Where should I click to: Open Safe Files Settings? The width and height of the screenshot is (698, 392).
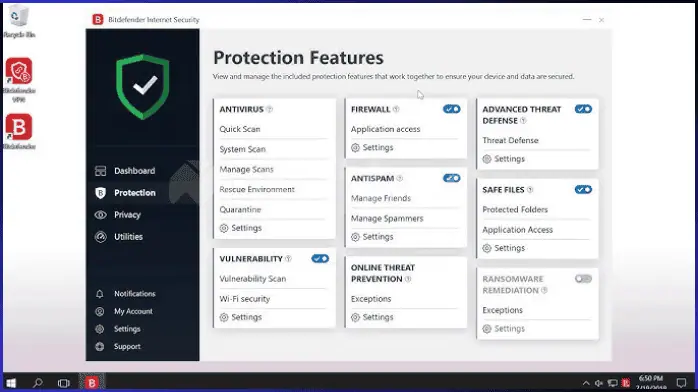[503, 248]
